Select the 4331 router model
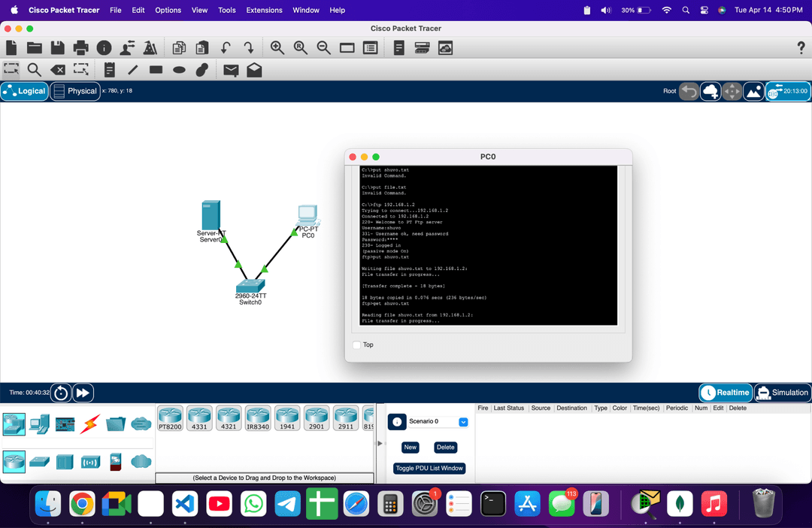812x528 pixels. [x=199, y=419]
